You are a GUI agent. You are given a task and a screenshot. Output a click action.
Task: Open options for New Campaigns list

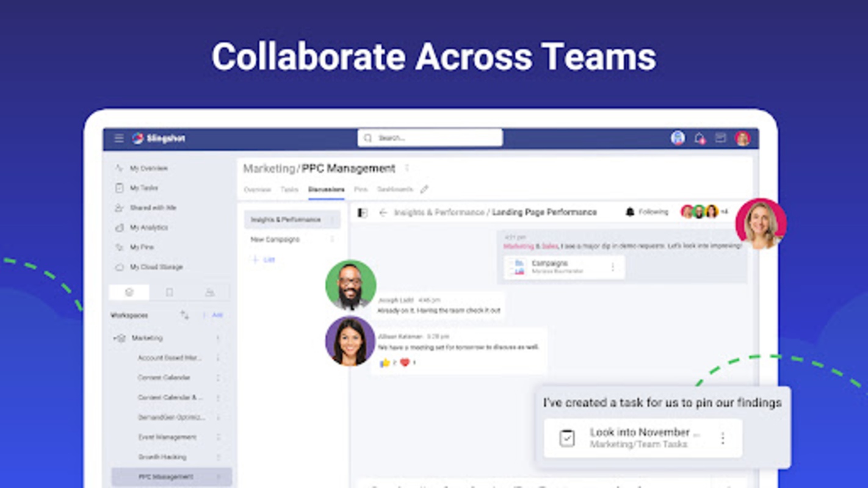333,240
